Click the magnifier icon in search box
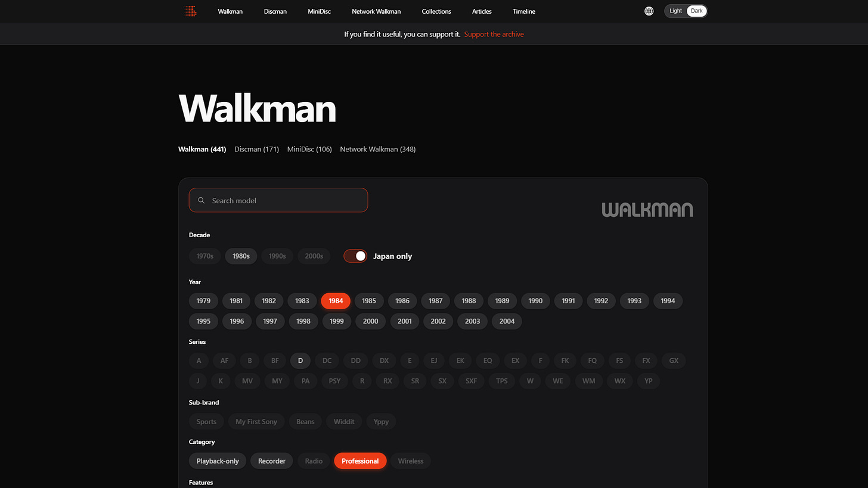This screenshot has width=868, height=488. 201,201
